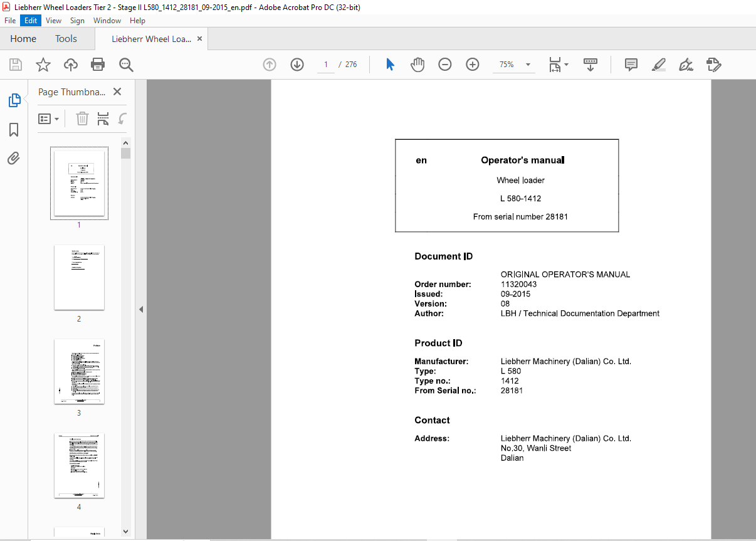Viewport: 756px width, 541px height.
Task: Click the Request signatures stamp icon
Action: (713, 65)
